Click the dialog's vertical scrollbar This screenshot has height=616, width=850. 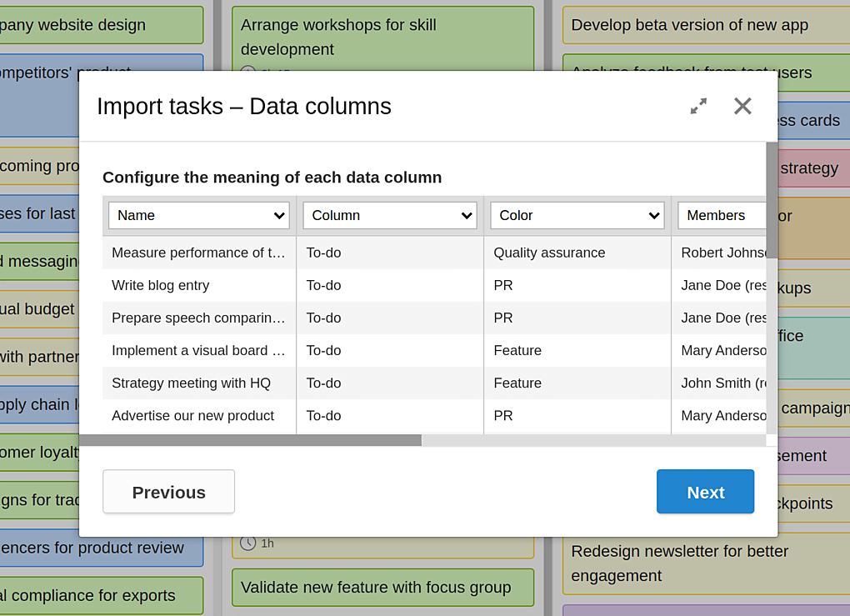[x=772, y=200]
